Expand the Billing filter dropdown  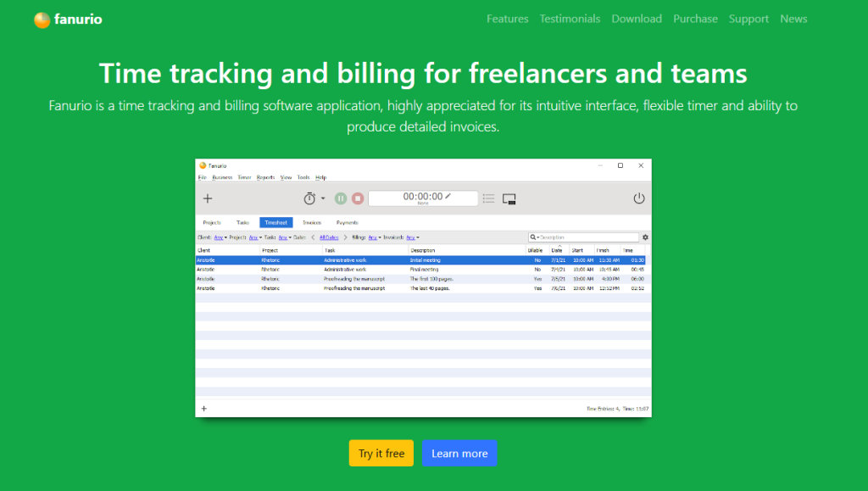(x=375, y=237)
